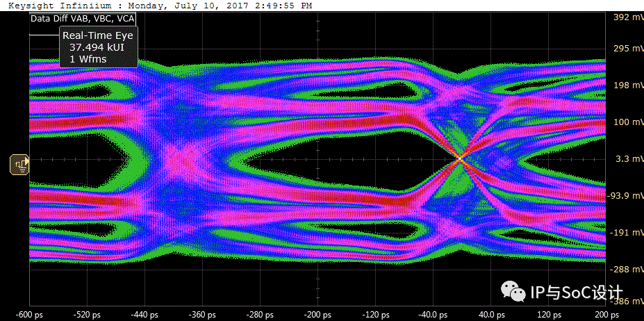
Task: Click the -40.0 ps time axis label
Action: (433, 315)
